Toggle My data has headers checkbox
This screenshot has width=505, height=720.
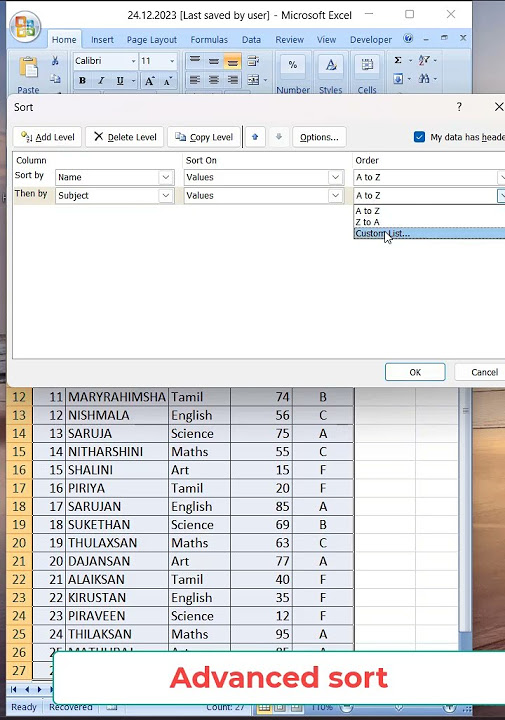click(x=419, y=137)
